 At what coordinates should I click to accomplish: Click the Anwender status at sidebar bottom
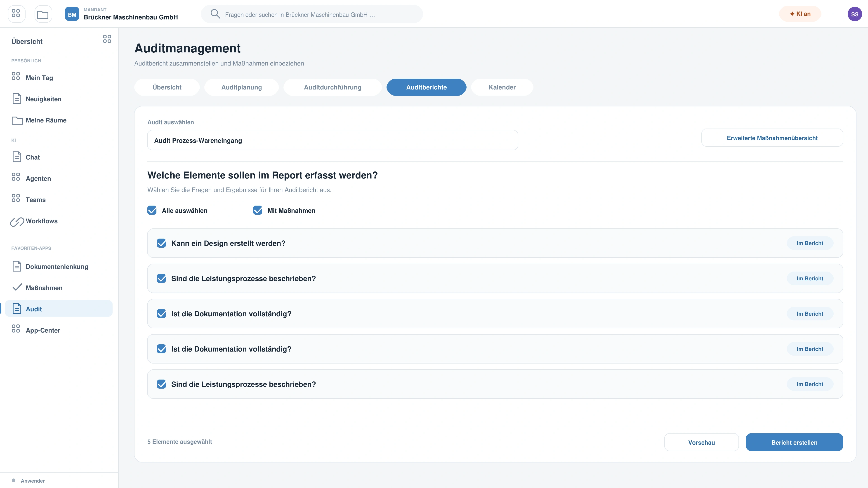(x=33, y=481)
